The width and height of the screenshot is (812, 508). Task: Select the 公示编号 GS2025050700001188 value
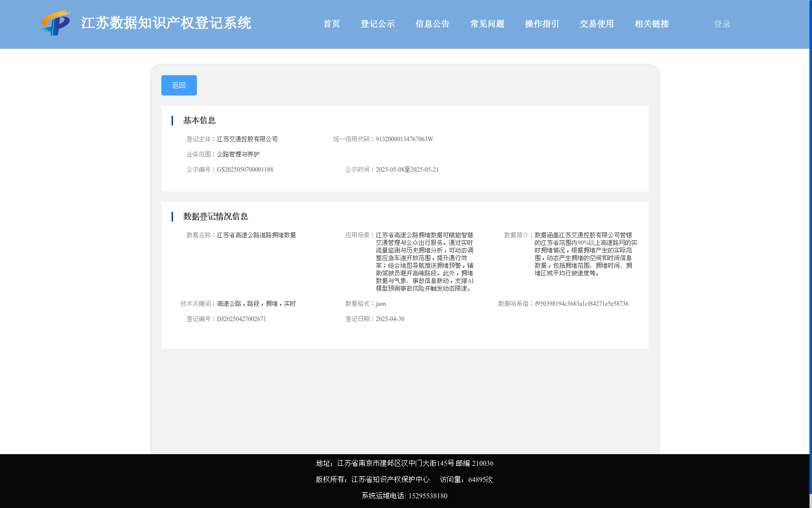tap(245, 169)
